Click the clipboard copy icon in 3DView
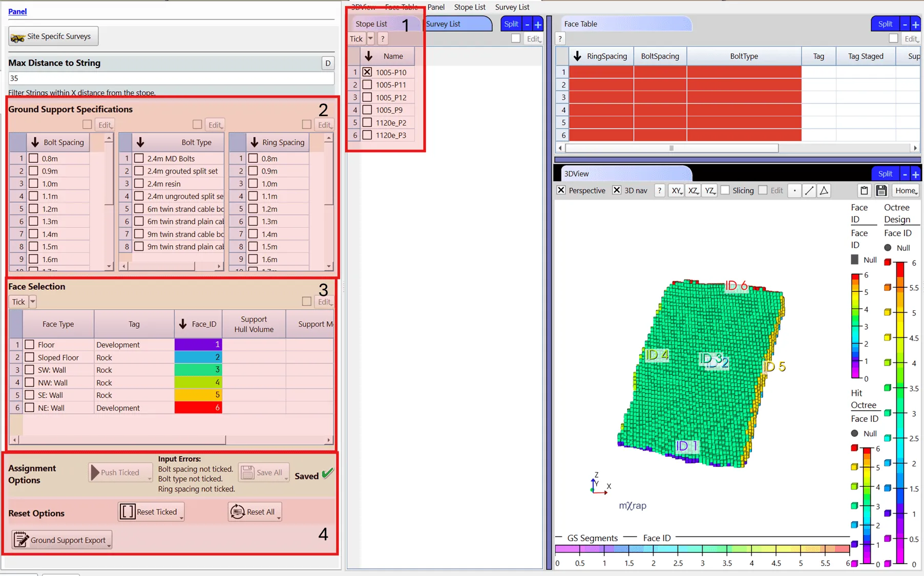 864,190
